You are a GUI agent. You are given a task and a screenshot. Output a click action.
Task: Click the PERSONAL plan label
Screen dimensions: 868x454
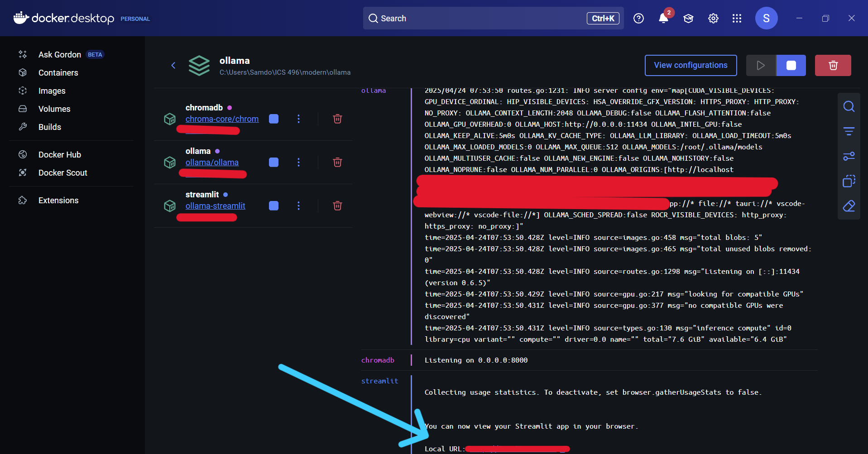(135, 19)
